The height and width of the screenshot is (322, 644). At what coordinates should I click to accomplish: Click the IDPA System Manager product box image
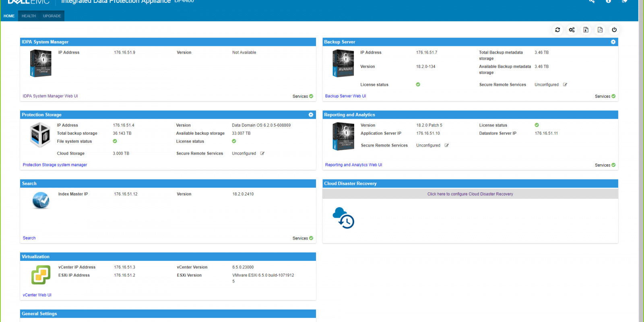(x=41, y=63)
